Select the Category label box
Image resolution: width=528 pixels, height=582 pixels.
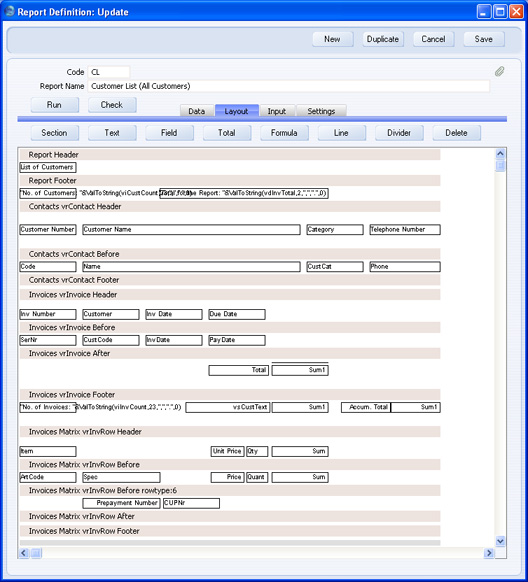pos(335,229)
